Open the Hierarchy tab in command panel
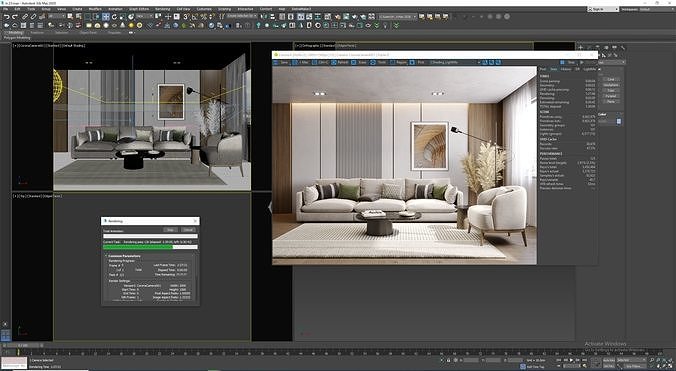This screenshot has width=676, height=371. [x=598, y=47]
